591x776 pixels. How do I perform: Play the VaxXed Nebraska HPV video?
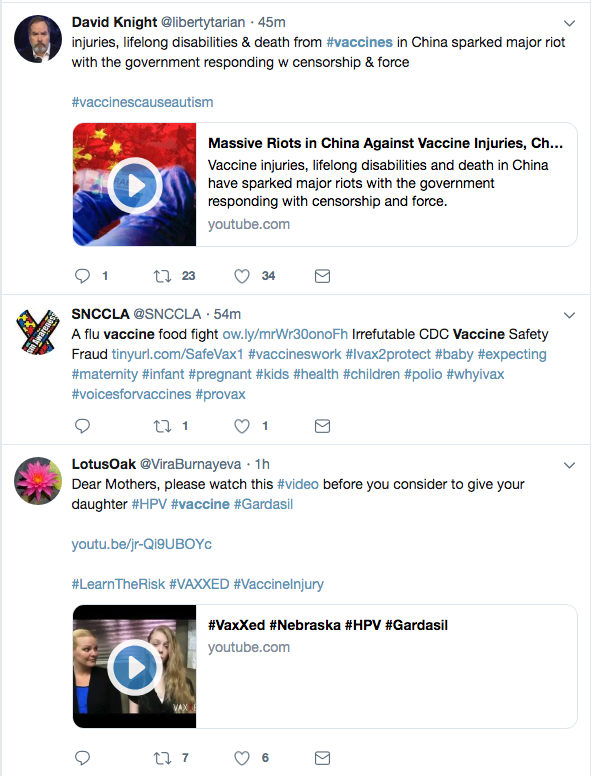pyautogui.click(x=135, y=667)
